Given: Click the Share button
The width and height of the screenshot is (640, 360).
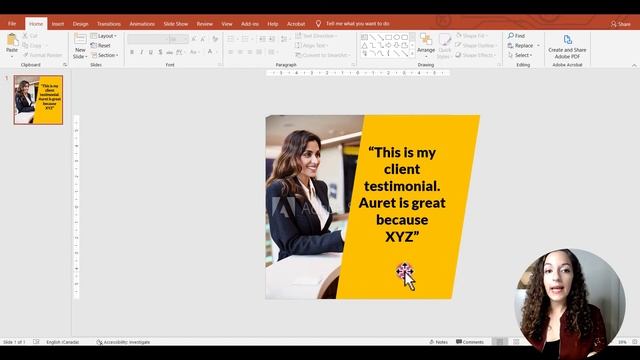Looking at the screenshot, I should [x=620, y=24].
